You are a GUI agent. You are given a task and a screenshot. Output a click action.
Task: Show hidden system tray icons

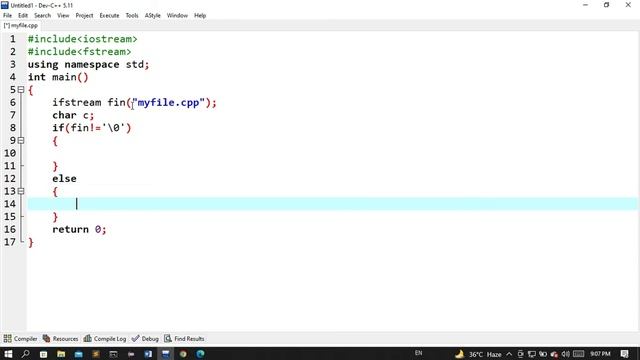(509, 354)
